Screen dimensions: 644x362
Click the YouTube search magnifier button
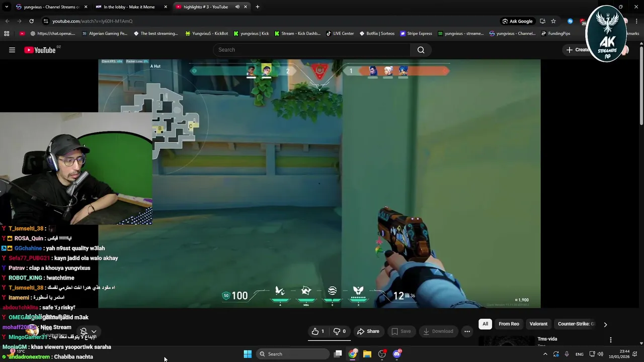421,50
